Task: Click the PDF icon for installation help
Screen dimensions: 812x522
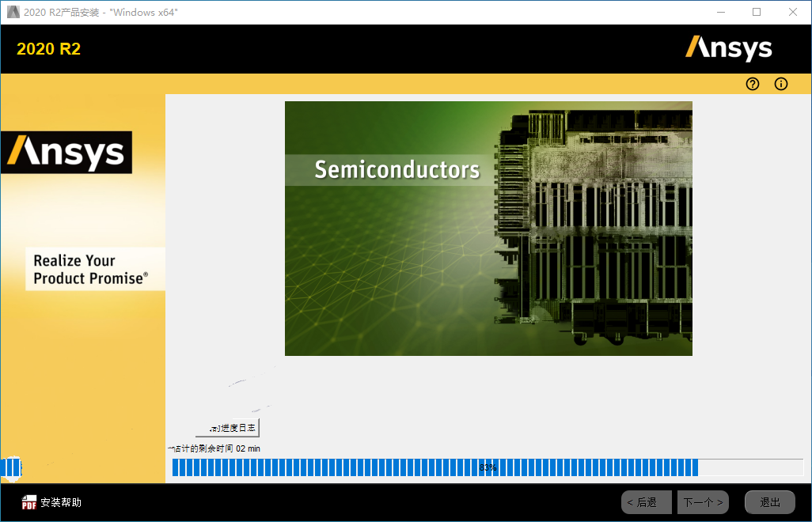Action: (29, 502)
